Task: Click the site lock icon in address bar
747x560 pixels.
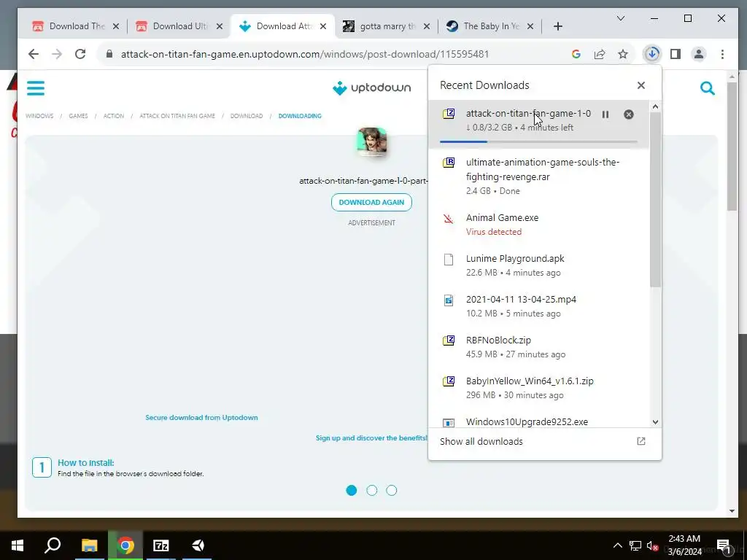Action: pos(109,54)
